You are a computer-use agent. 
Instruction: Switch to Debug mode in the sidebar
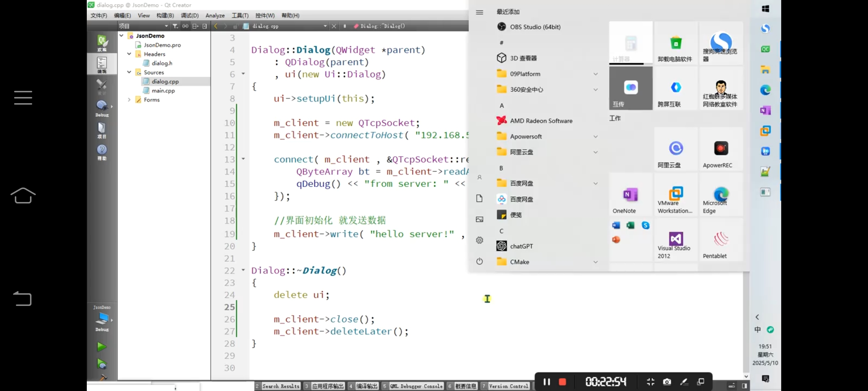(102, 108)
